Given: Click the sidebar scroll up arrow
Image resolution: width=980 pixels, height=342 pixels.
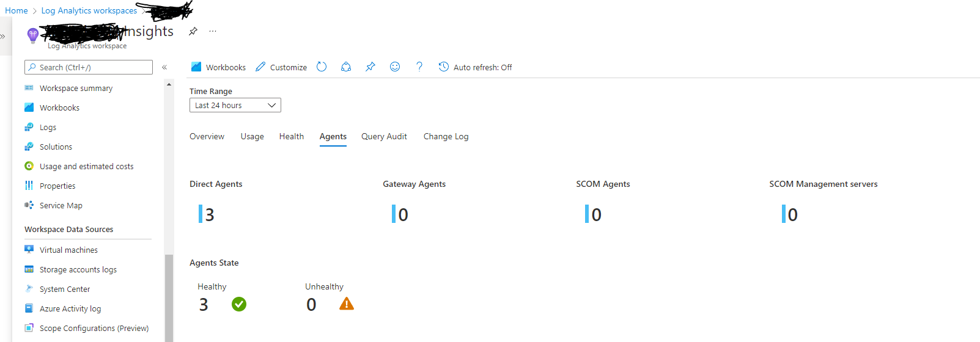Looking at the screenshot, I should (169, 84).
